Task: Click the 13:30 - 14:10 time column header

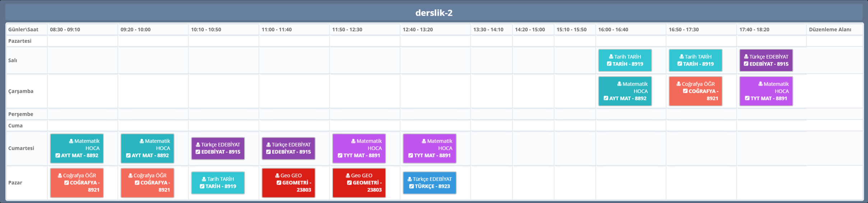Action: point(488,29)
